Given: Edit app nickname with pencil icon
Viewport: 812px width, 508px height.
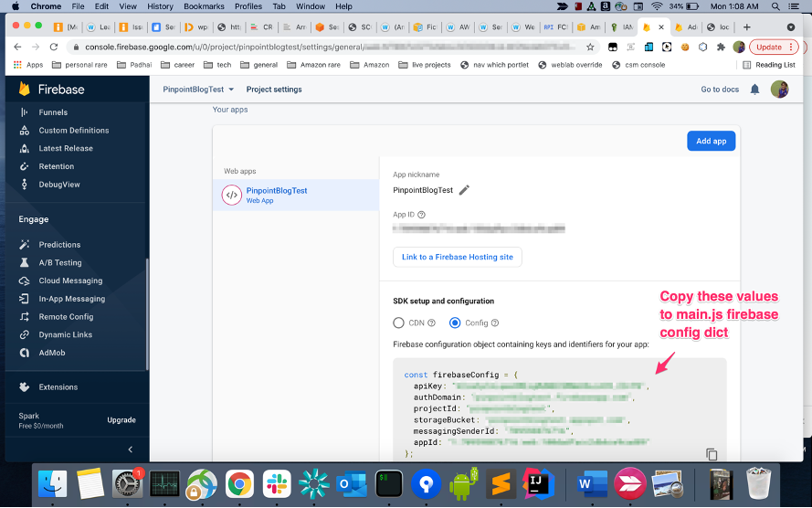Looking at the screenshot, I should pos(464,190).
